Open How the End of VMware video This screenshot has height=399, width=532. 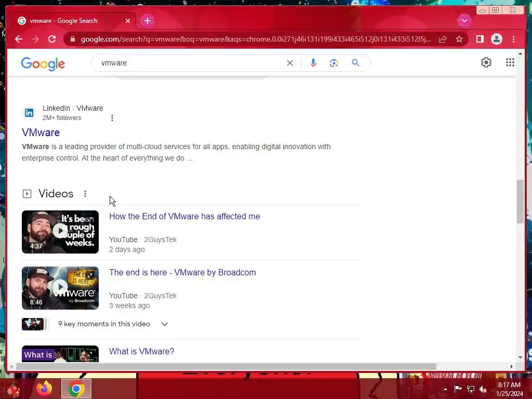[x=184, y=217]
